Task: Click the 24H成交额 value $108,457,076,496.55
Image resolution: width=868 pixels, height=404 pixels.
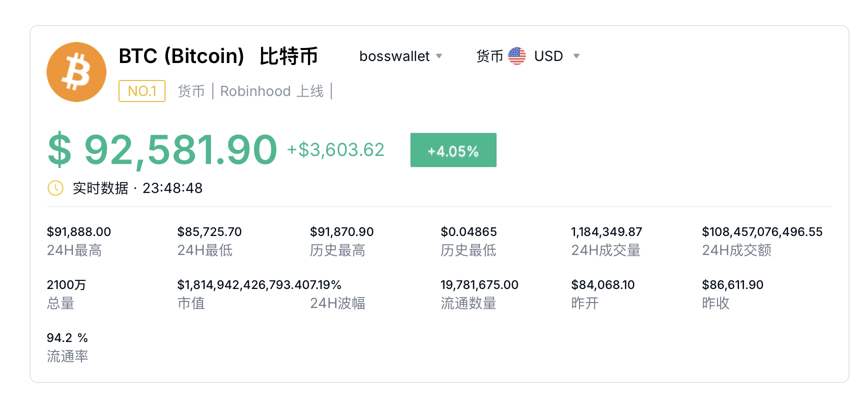Action: pos(762,232)
